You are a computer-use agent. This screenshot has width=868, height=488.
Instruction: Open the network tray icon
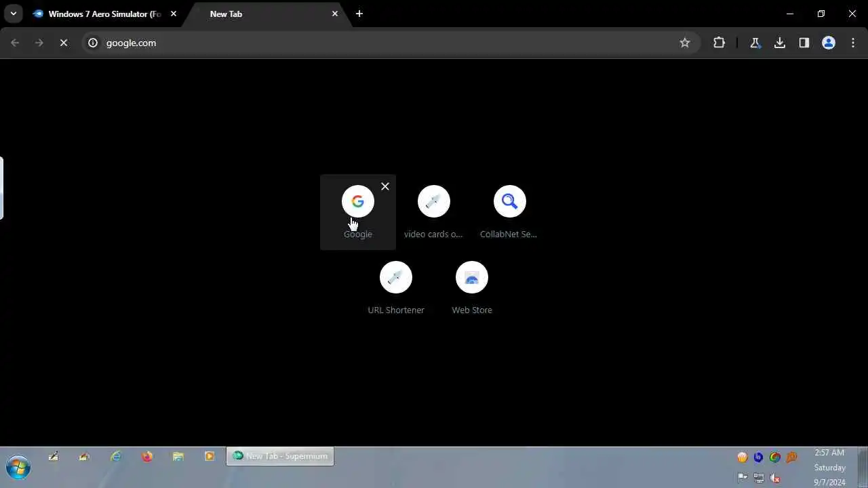point(759,478)
